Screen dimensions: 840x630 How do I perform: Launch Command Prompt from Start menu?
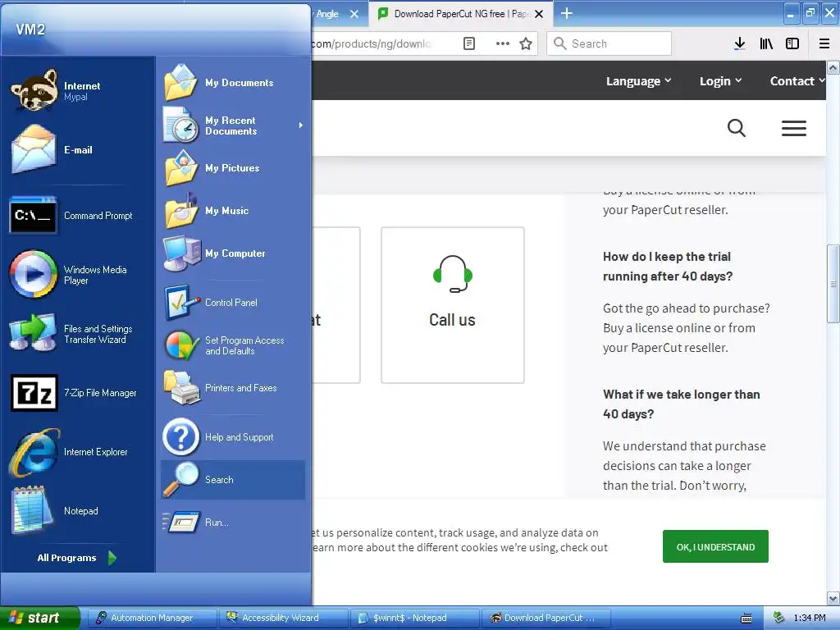[78, 216]
